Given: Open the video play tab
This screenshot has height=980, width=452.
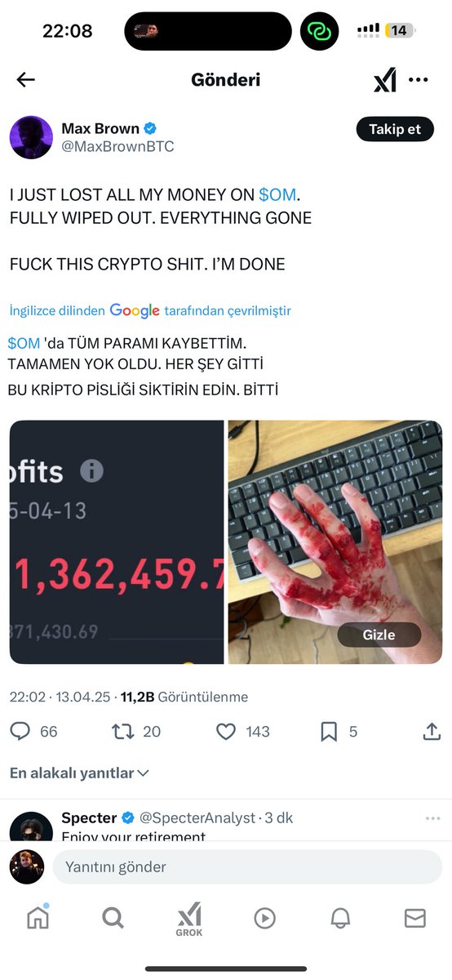Looking at the screenshot, I should (x=264, y=918).
